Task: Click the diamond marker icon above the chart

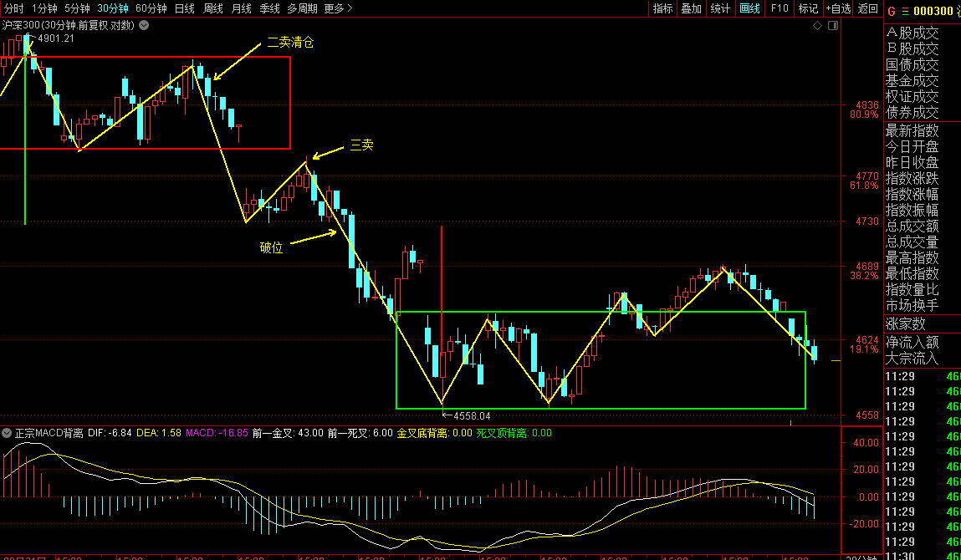Action: click(x=817, y=26)
